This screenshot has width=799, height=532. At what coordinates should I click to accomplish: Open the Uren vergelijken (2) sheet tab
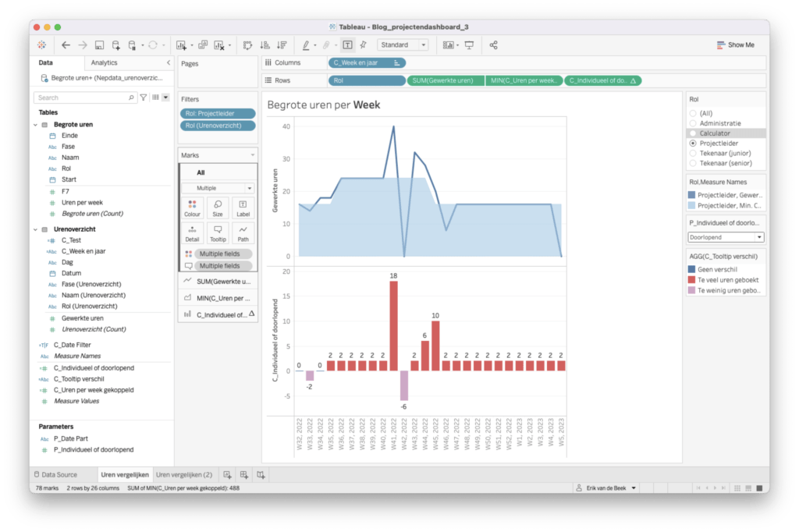(x=184, y=474)
